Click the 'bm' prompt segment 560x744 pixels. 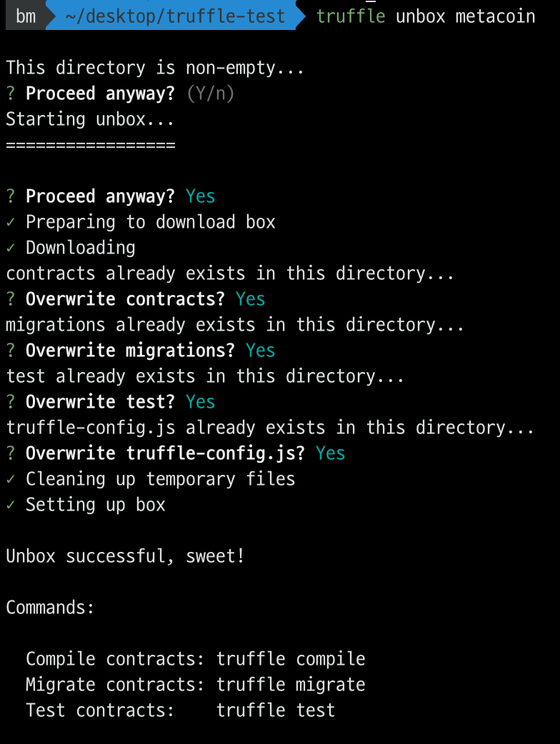26,16
